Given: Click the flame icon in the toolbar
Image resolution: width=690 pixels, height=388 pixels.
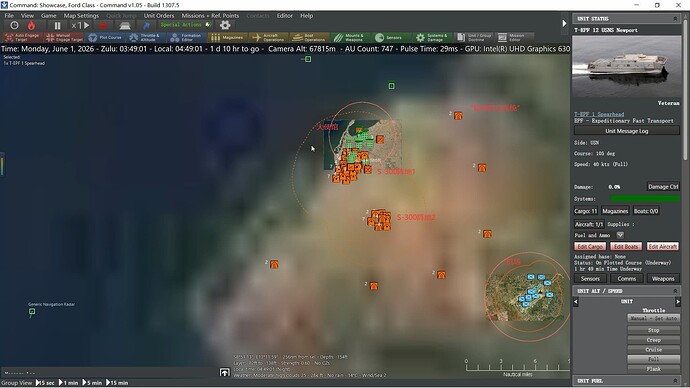Looking at the screenshot, I should (x=31, y=26).
